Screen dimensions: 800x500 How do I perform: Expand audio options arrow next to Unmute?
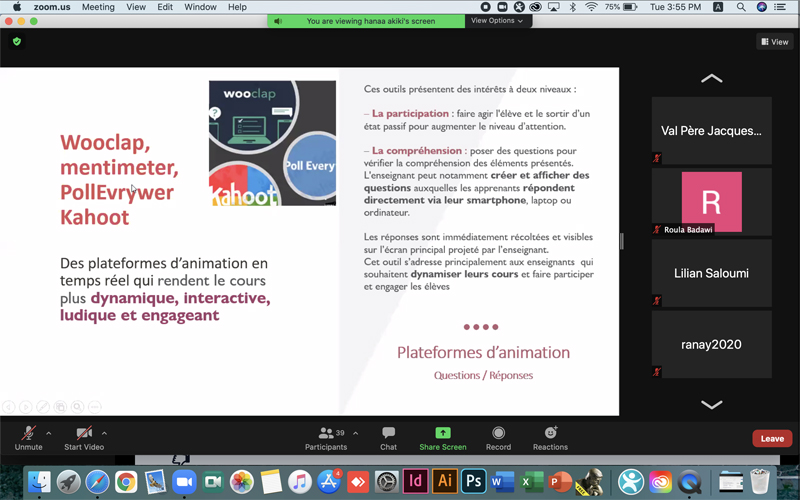point(48,433)
